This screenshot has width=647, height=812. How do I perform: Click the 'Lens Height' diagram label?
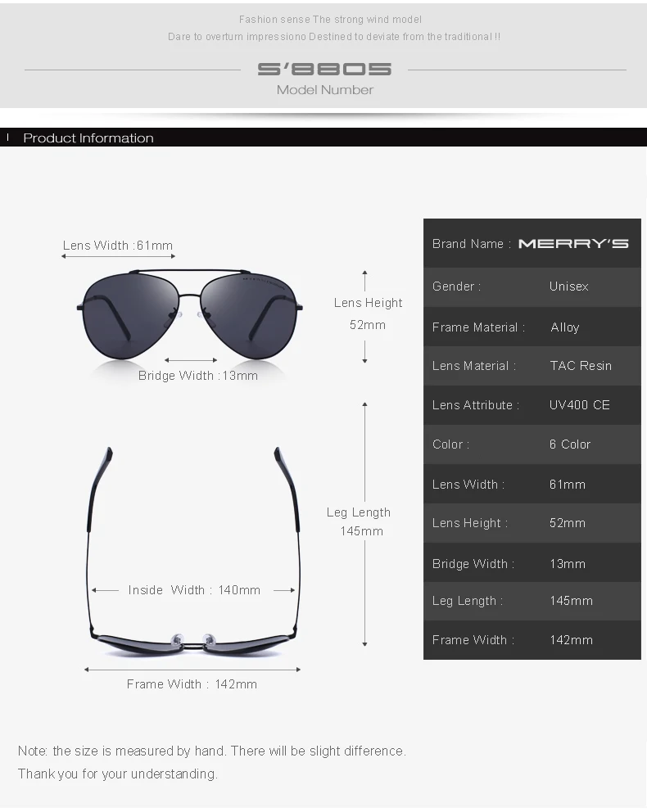pyautogui.click(x=368, y=303)
